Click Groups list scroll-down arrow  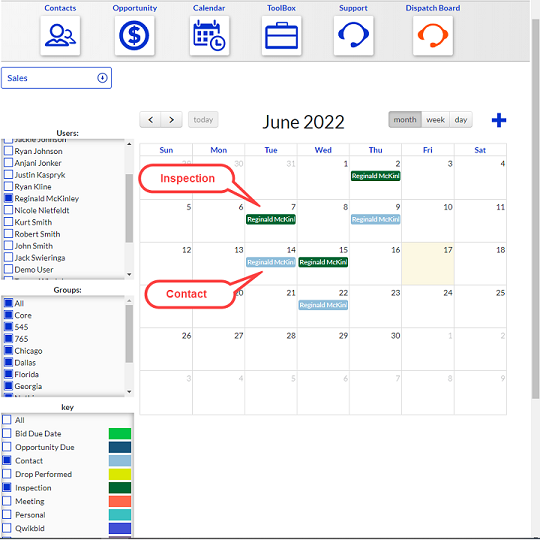tap(129, 392)
